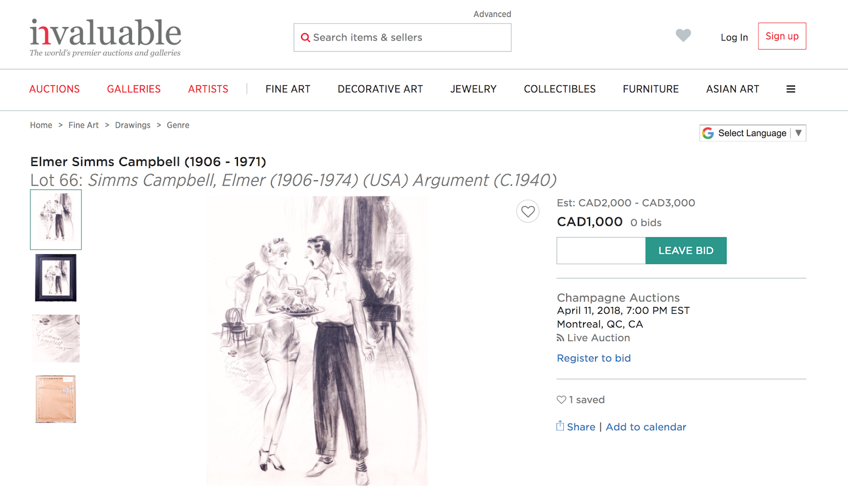Click the Sign up button
Image resolution: width=848 pixels, height=504 pixels.
click(x=782, y=36)
